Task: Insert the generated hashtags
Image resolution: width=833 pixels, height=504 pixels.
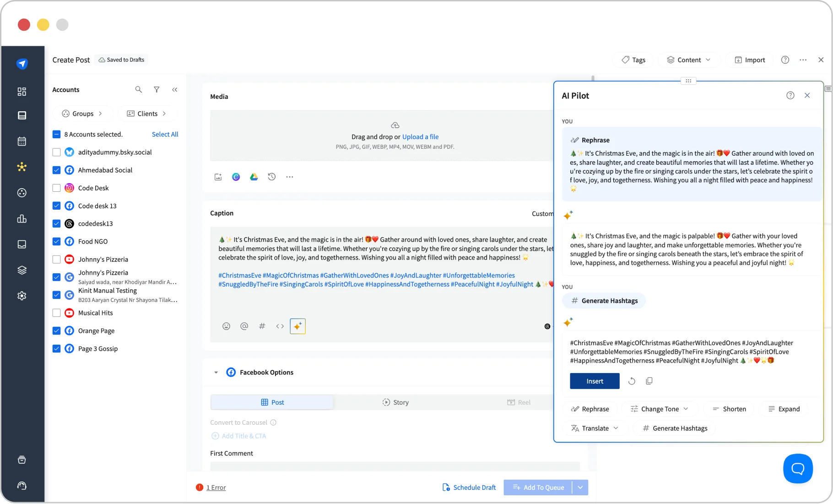Action: pos(594,381)
